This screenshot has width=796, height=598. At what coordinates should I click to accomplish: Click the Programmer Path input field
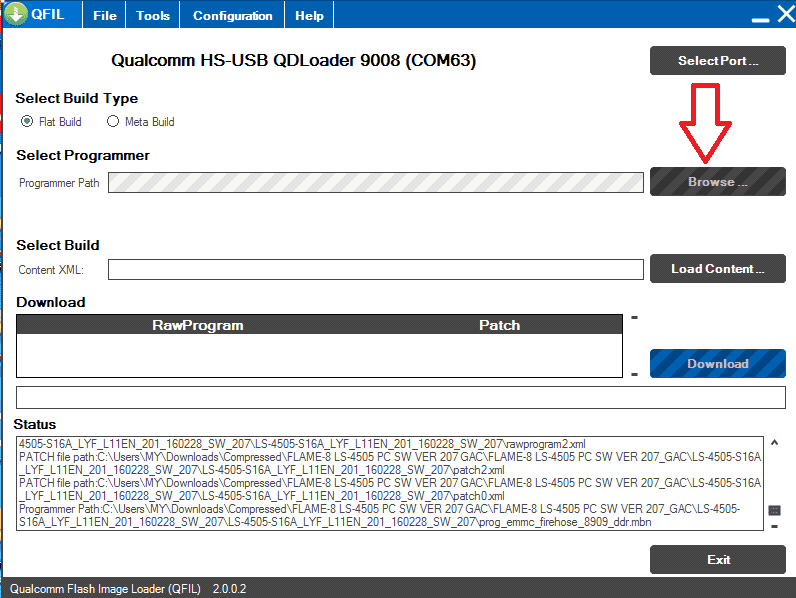click(376, 183)
